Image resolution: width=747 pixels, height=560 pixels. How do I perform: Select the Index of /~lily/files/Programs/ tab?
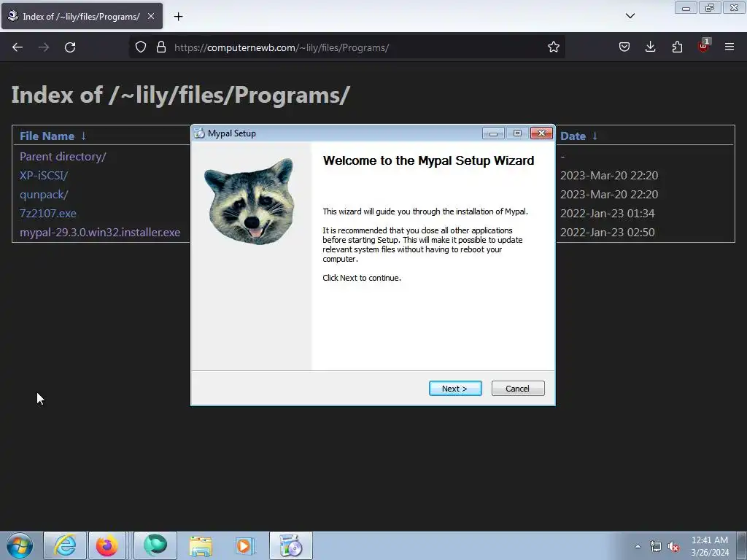coord(82,16)
